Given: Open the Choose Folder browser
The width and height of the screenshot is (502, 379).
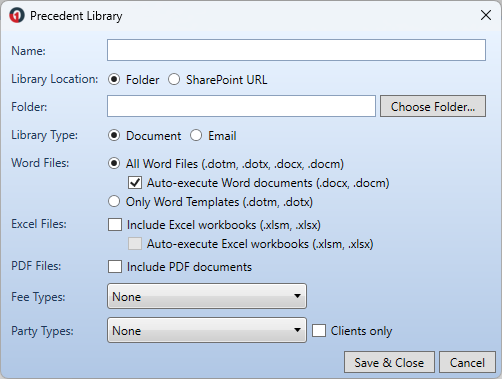Looking at the screenshot, I should 433,106.
